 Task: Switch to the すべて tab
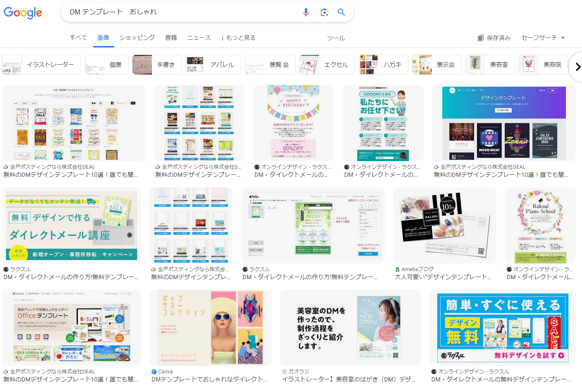(78, 38)
